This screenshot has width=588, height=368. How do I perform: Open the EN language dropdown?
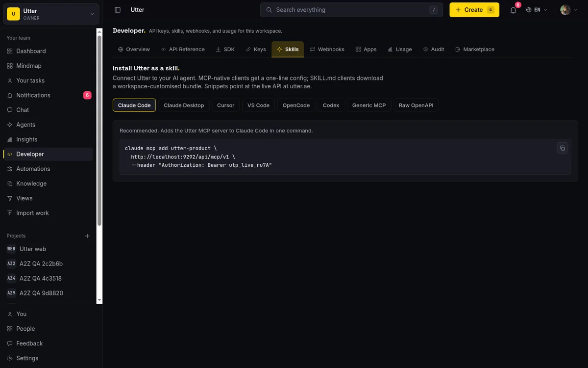(537, 10)
